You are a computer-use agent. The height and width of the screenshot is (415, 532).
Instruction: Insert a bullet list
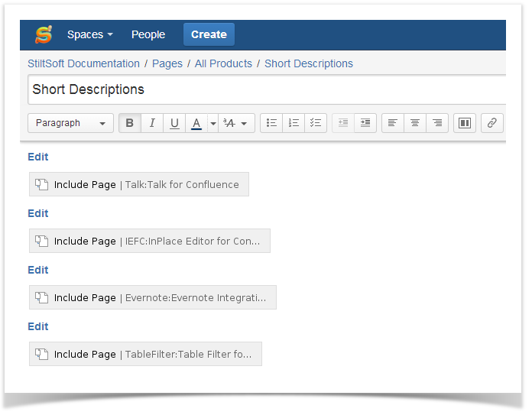pyautogui.click(x=271, y=123)
